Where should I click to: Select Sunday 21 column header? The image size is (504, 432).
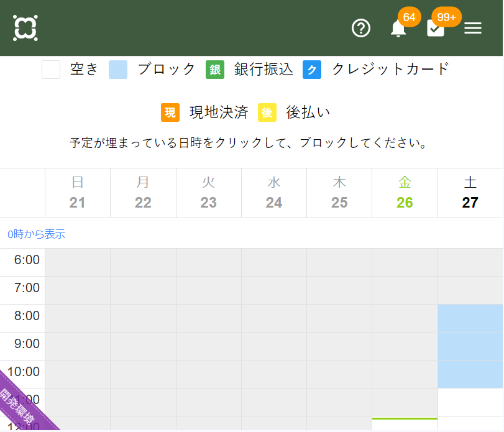click(78, 193)
